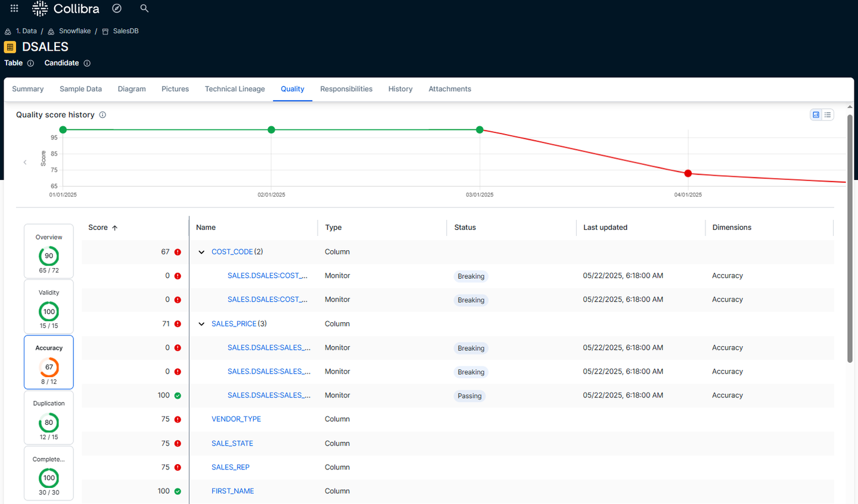Click the info icon beside the Candidate status
This screenshot has width=858, height=504.
86,63
